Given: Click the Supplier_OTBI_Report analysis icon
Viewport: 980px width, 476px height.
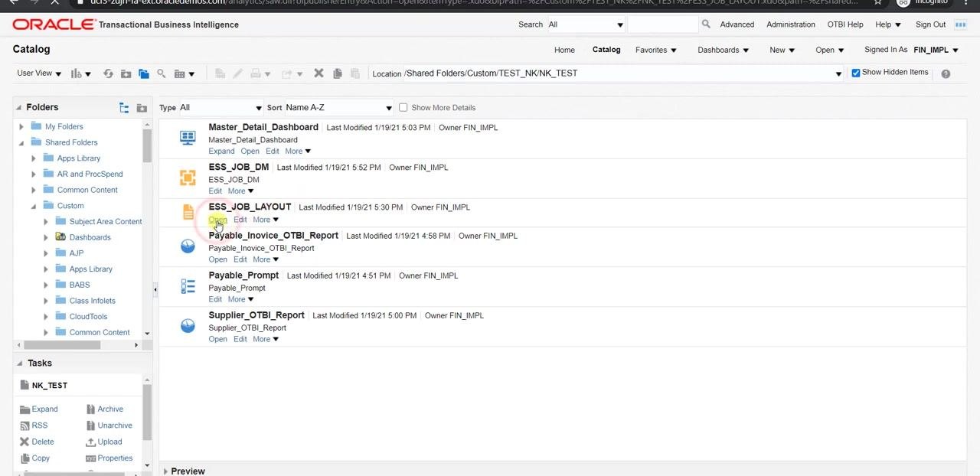Looking at the screenshot, I should click(x=188, y=326).
